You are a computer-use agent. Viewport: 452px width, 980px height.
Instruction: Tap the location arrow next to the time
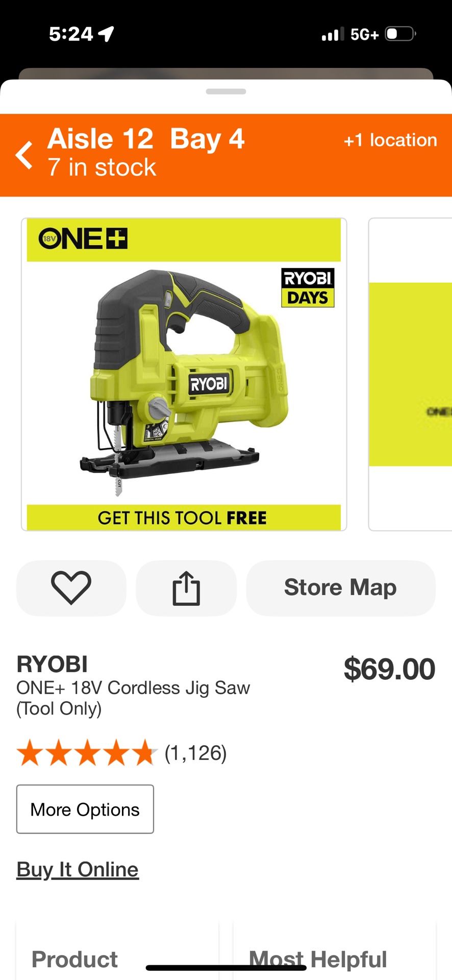(x=106, y=34)
